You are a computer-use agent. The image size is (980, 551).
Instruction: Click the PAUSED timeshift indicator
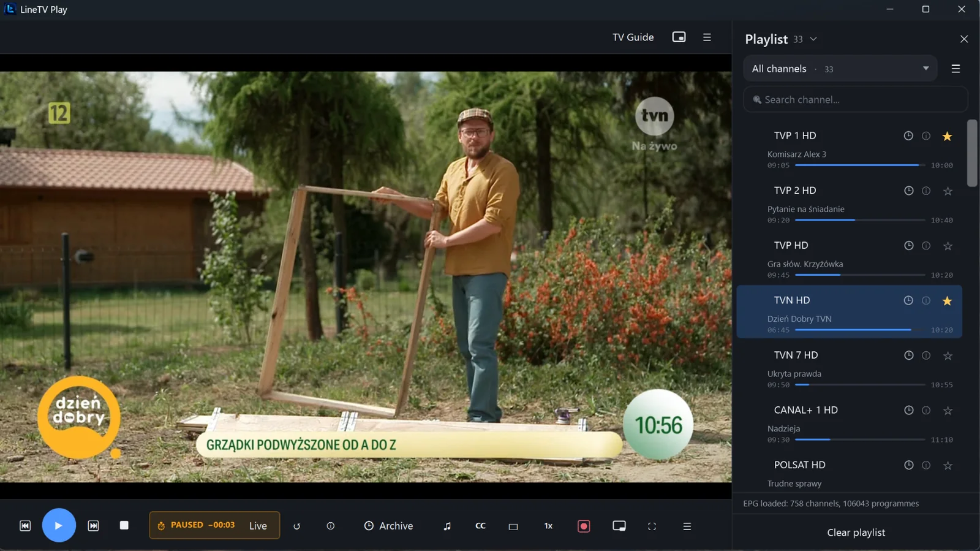click(x=196, y=525)
